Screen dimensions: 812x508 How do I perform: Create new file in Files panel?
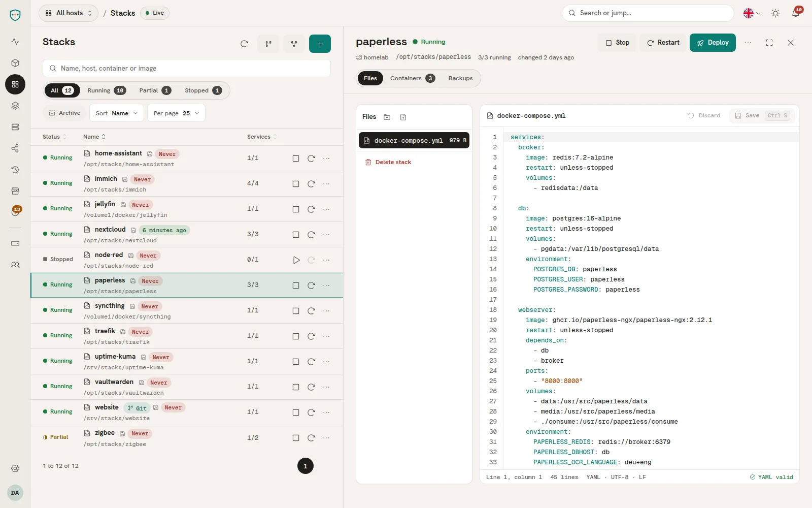pyautogui.click(x=403, y=117)
